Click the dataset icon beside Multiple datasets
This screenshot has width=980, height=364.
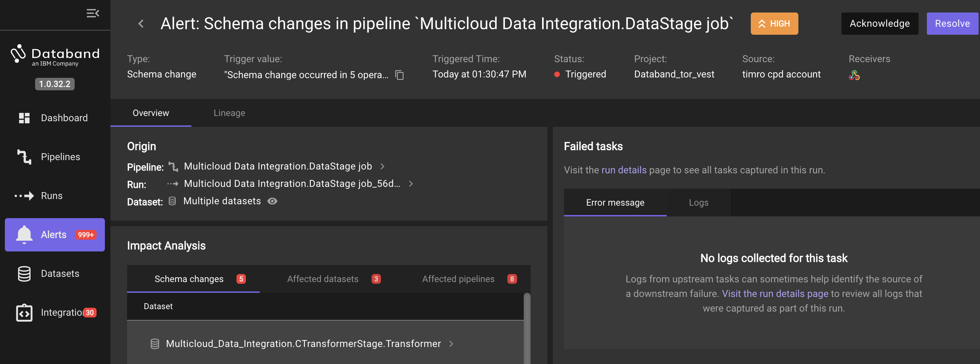point(172,201)
